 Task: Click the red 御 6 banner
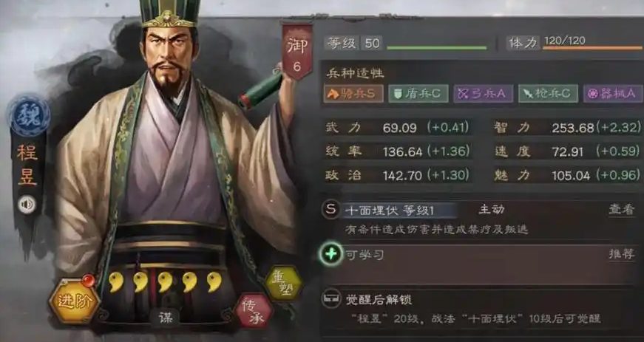297,50
